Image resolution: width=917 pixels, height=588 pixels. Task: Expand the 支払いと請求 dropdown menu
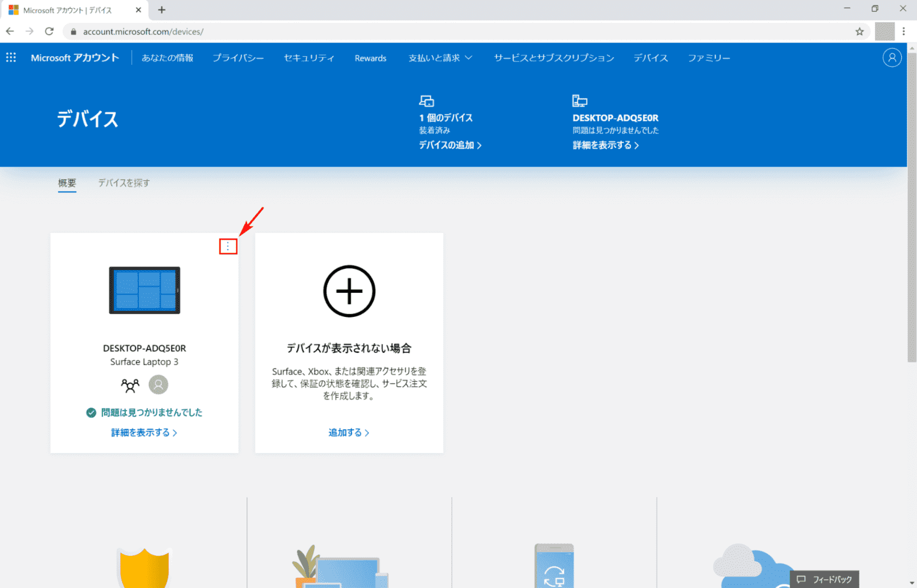(440, 58)
